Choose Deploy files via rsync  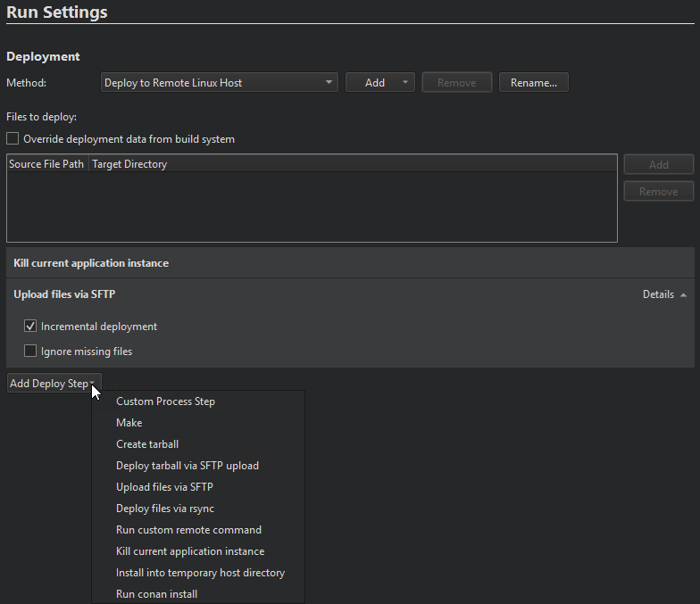tap(165, 509)
